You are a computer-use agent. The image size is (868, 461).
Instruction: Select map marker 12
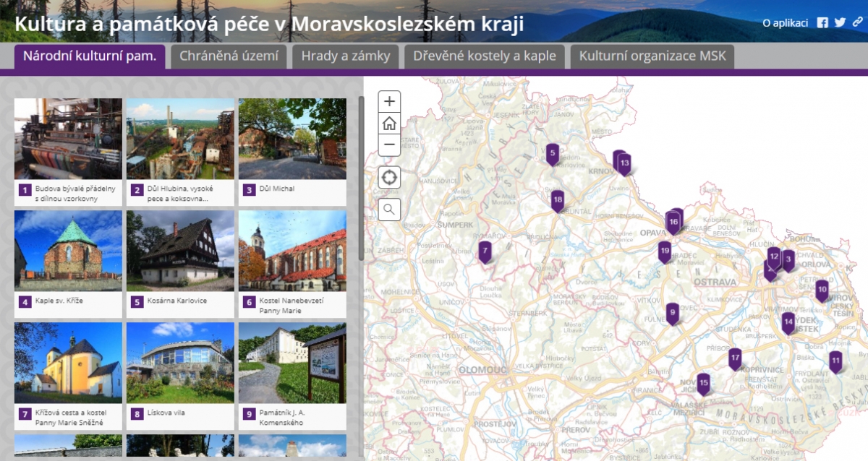click(774, 257)
